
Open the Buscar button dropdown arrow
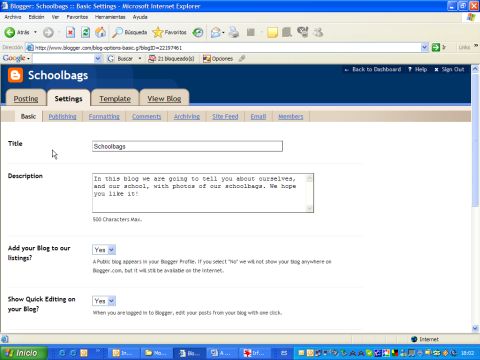tap(140, 59)
